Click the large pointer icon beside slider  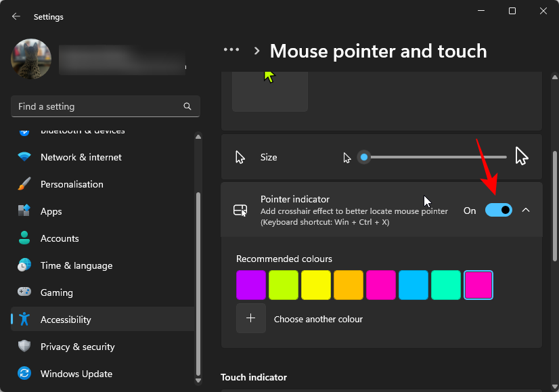point(522,156)
